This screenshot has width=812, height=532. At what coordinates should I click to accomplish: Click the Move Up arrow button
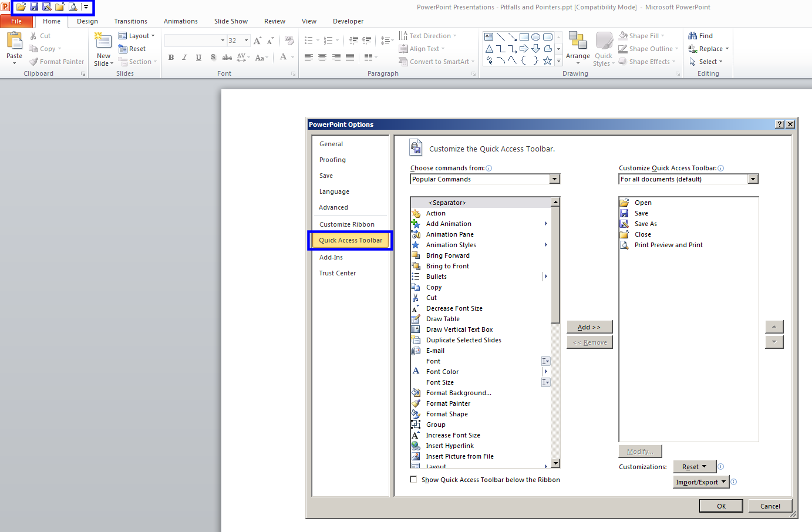tap(774, 326)
